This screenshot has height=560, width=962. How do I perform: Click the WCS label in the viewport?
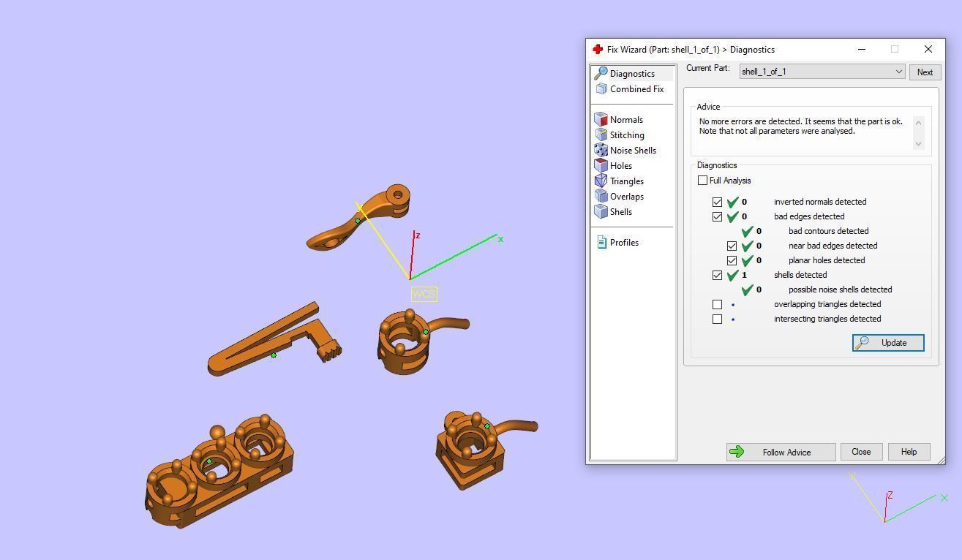[x=424, y=294]
